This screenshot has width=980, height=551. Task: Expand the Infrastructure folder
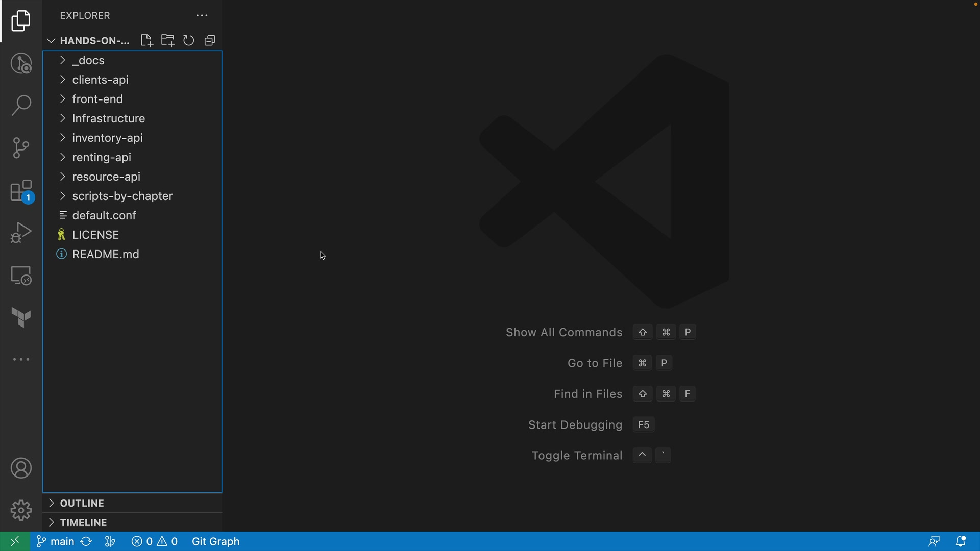pos(108,119)
